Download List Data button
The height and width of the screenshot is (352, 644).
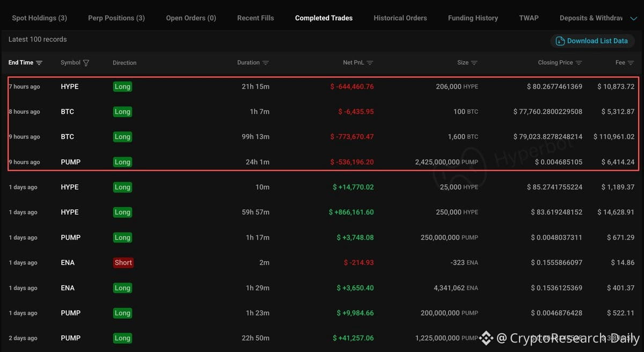(x=592, y=41)
